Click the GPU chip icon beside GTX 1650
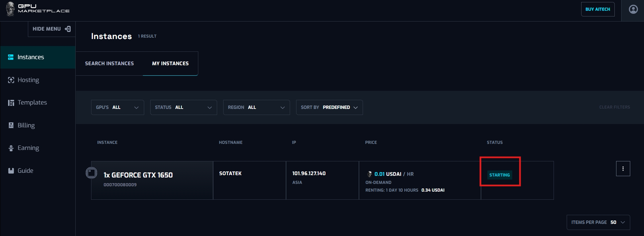644x236 pixels. [91, 173]
